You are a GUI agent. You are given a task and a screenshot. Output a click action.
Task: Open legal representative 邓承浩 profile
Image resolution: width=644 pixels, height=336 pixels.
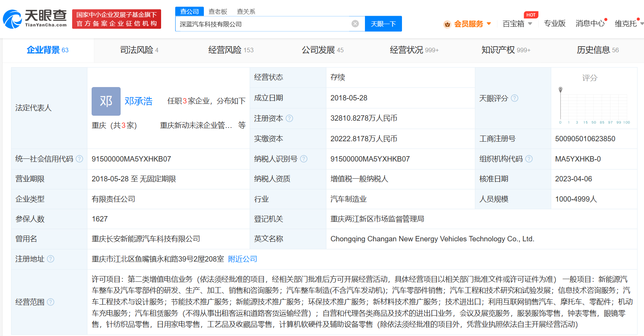tap(139, 101)
